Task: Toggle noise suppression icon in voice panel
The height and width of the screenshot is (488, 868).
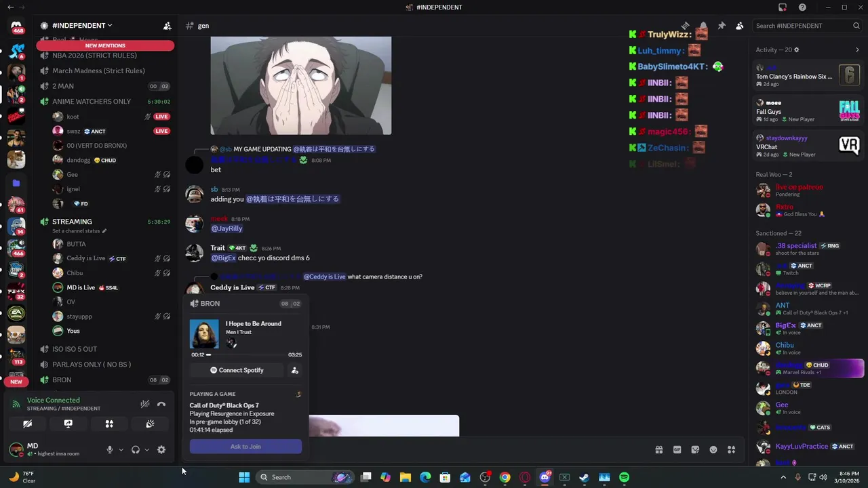Action: (x=144, y=404)
